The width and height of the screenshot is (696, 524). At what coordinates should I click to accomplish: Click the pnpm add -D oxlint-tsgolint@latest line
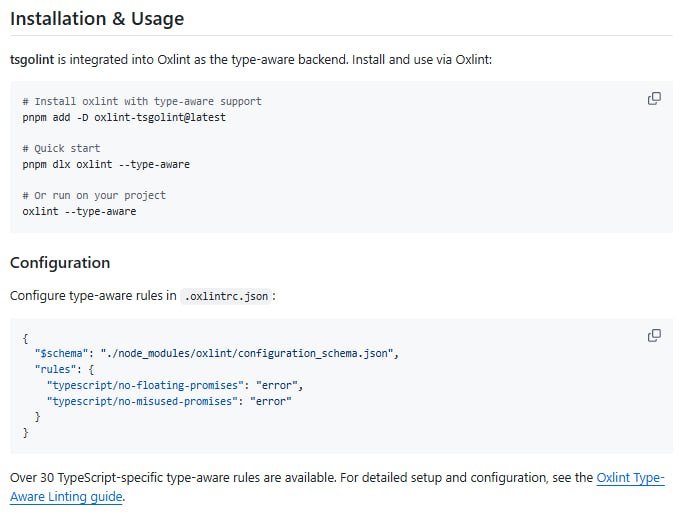pos(124,117)
